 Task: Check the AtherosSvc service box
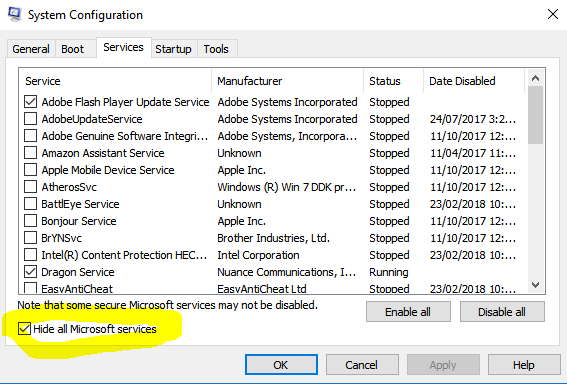tap(30, 187)
